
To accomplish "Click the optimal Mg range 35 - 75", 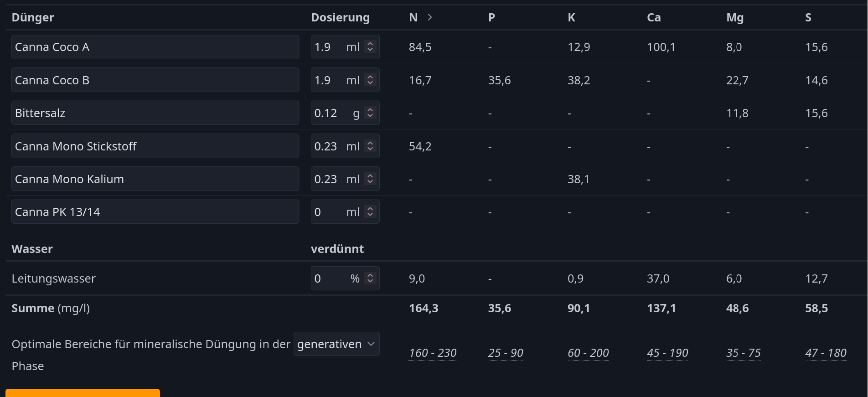I will [x=744, y=353].
